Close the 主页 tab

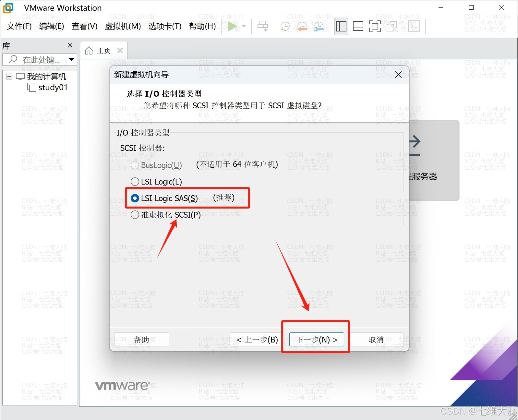point(120,50)
